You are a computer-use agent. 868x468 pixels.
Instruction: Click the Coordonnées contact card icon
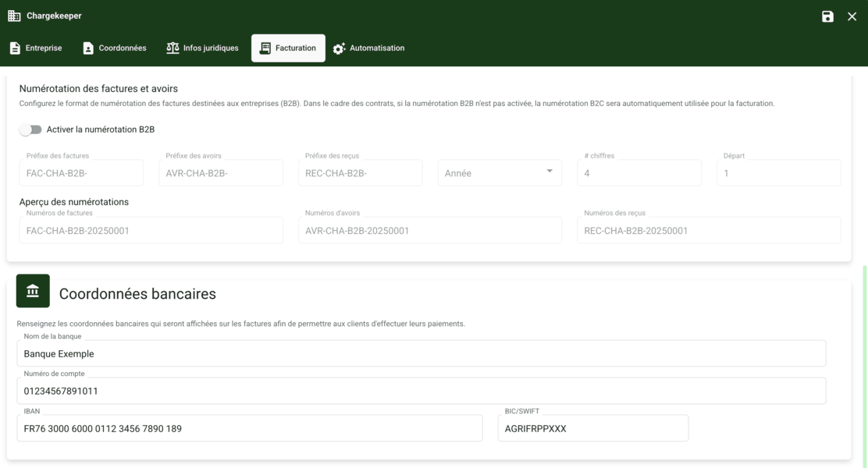coord(87,48)
